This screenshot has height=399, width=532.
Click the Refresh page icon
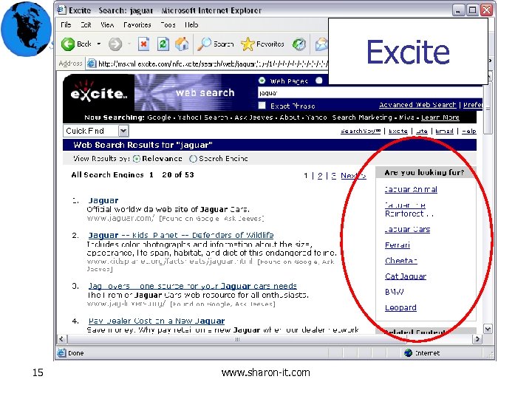163,44
